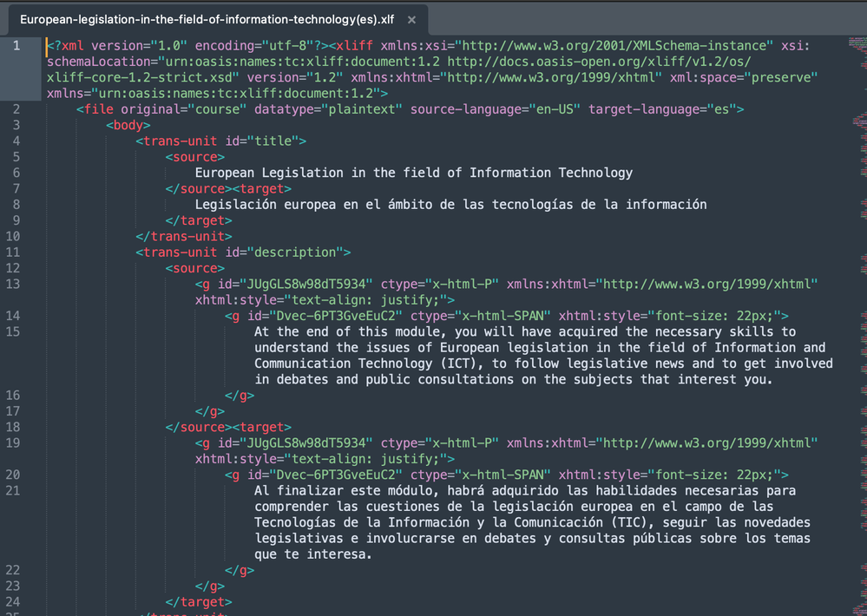
Task: Click line number 11 in the gutter
Action: (x=13, y=252)
